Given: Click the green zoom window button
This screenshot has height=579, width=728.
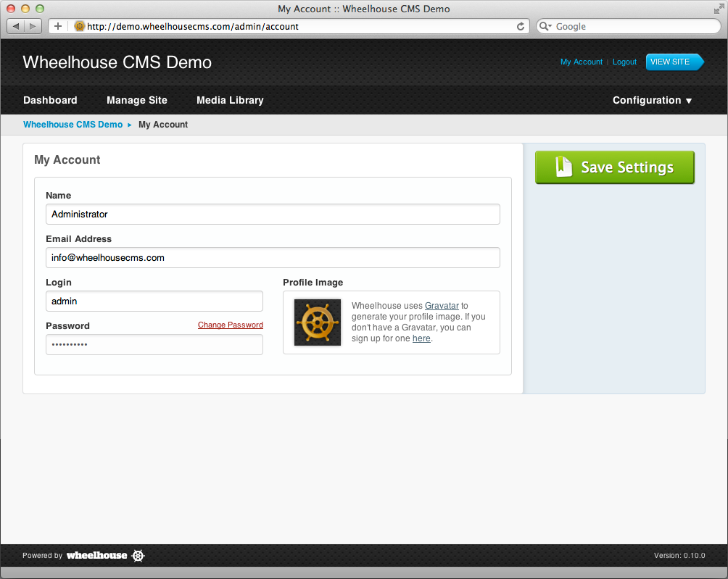Looking at the screenshot, I should point(40,9).
